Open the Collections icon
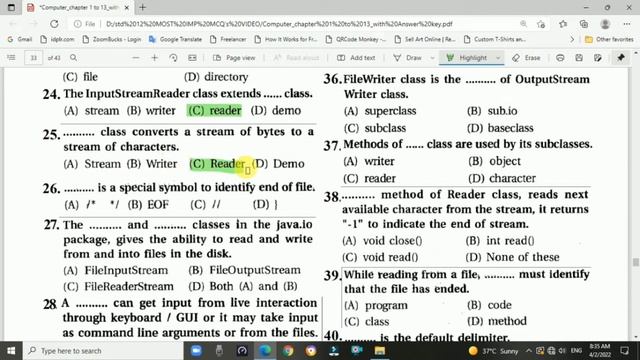640x360 pixels. tap(584, 24)
